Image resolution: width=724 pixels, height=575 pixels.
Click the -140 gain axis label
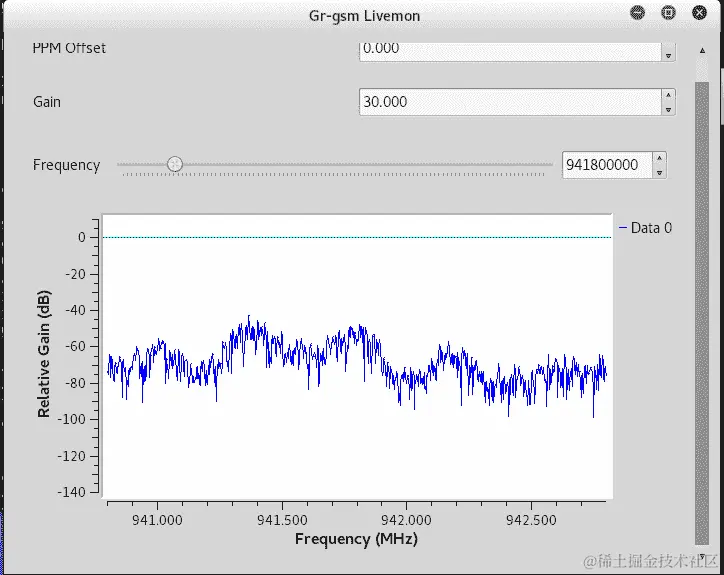click(x=72, y=492)
